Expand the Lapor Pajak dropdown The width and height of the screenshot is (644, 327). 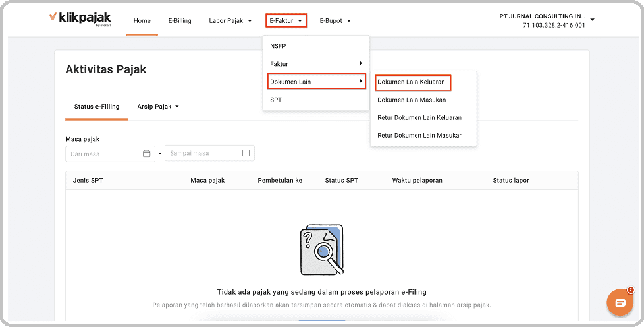[x=230, y=21]
